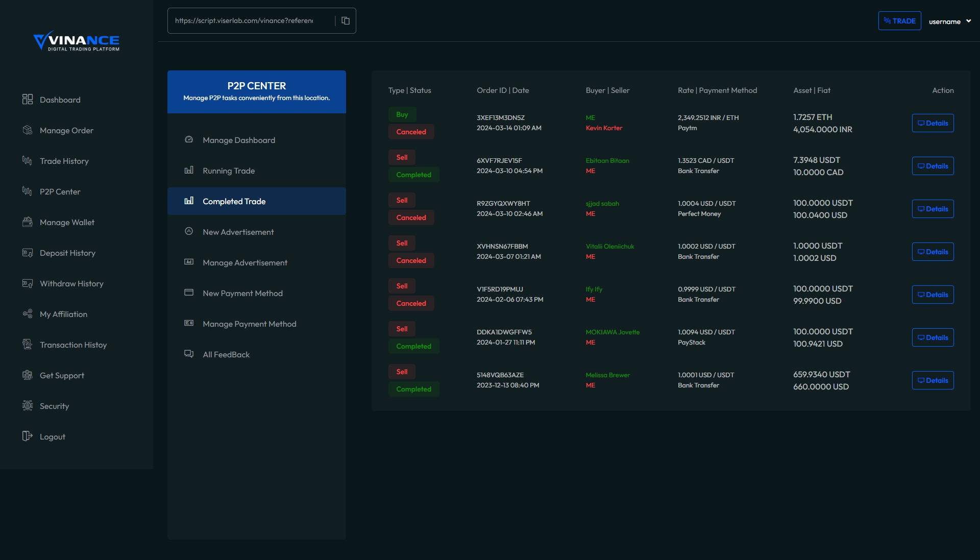Click the All FeedBack chat icon
The width and height of the screenshot is (980, 560).
(x=189, y=354)
